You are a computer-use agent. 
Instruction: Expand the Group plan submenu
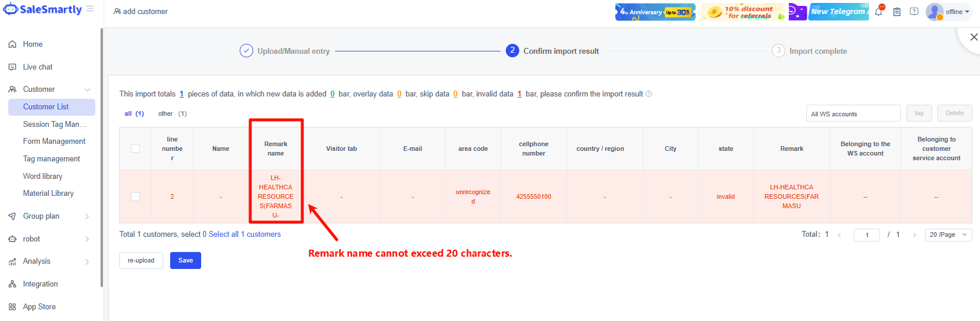click(87, 216)
